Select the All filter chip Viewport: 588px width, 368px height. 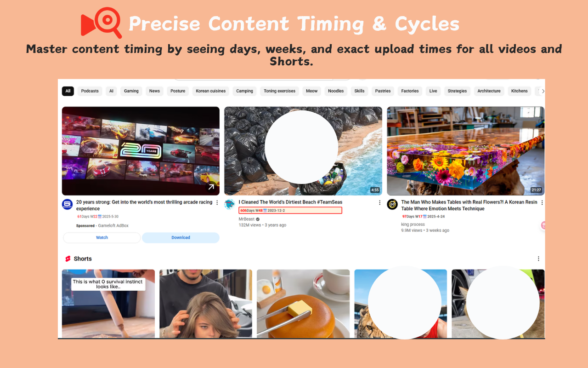click(x=68, y=91)
